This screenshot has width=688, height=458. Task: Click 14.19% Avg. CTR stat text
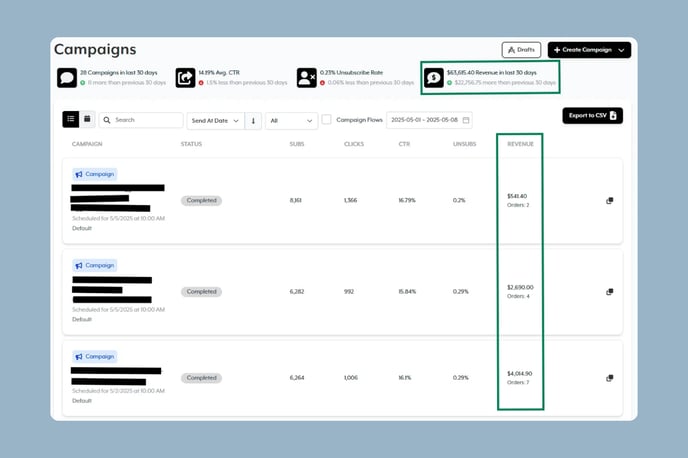219,72
